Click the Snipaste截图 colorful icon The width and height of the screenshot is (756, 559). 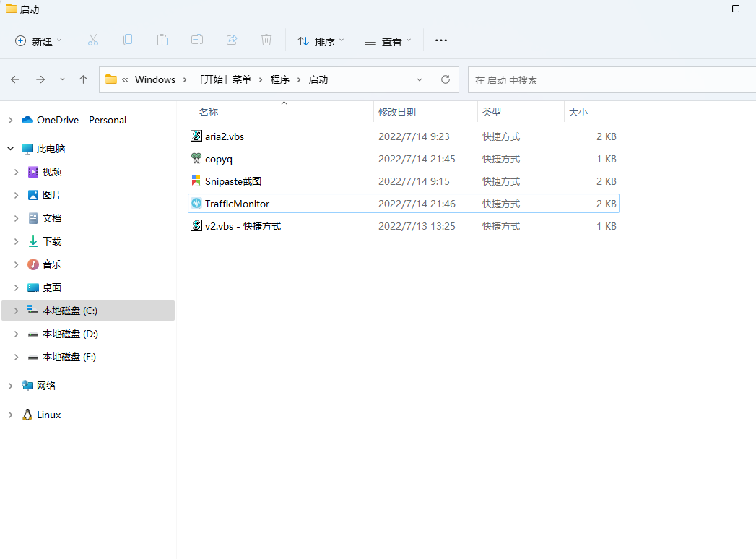(196, 181)
